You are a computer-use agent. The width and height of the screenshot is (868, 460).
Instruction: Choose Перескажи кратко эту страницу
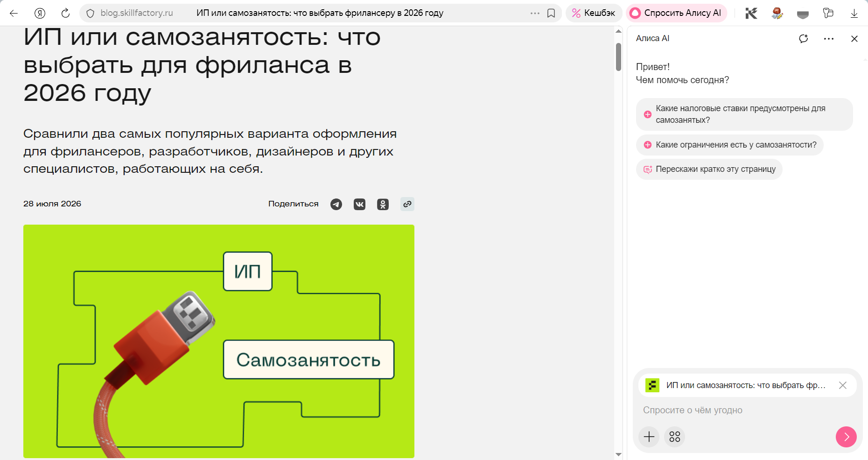click(709, 169)
